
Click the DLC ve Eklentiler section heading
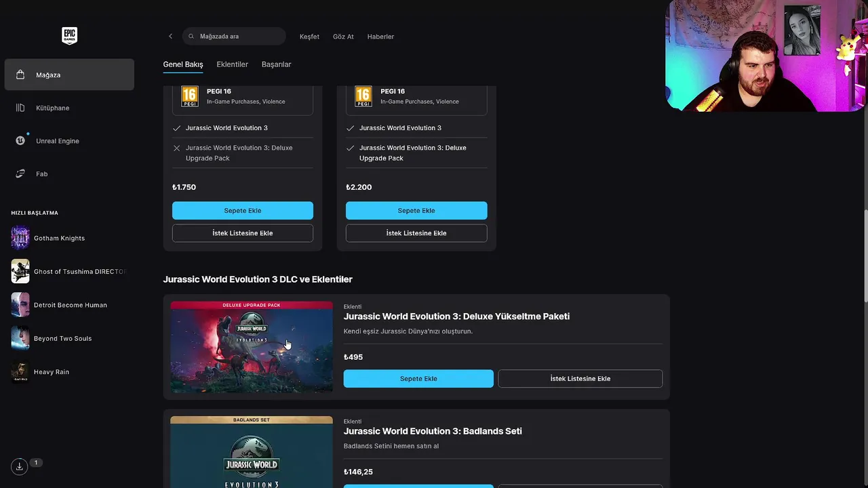[x=258, y=279]
